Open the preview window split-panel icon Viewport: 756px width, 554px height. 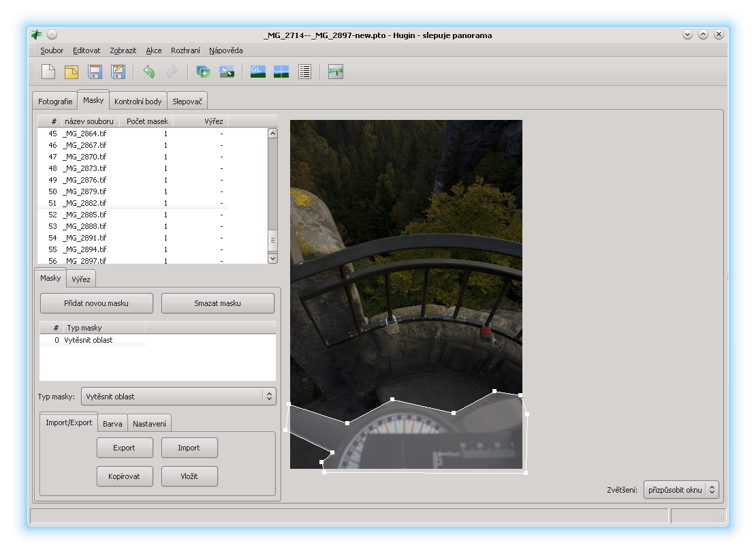(281, 72)
